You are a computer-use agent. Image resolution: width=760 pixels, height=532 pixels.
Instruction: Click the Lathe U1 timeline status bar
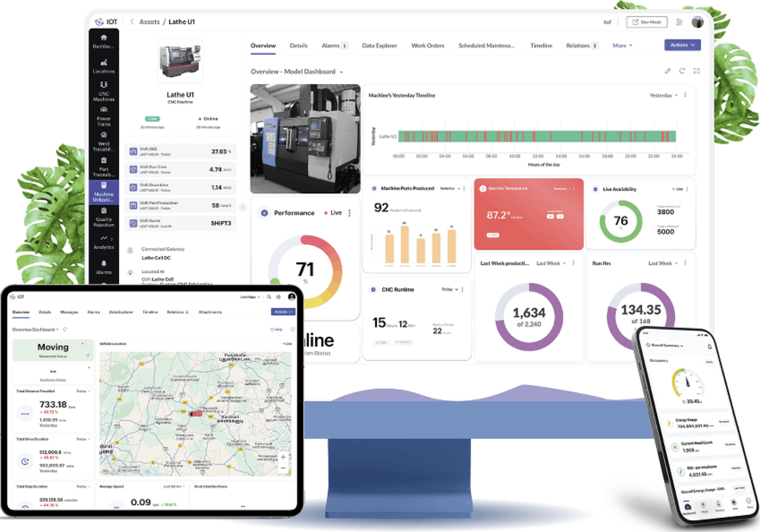pos(537,136)
